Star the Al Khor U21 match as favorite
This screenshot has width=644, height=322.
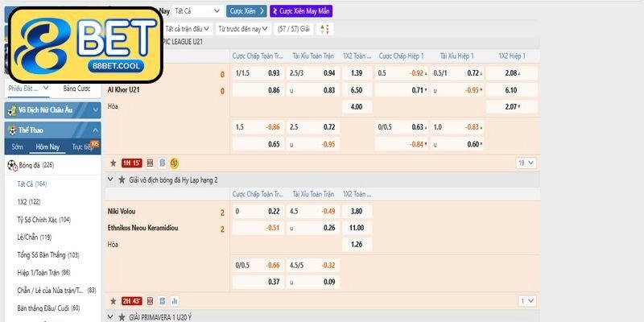click(x=114, y=163)
